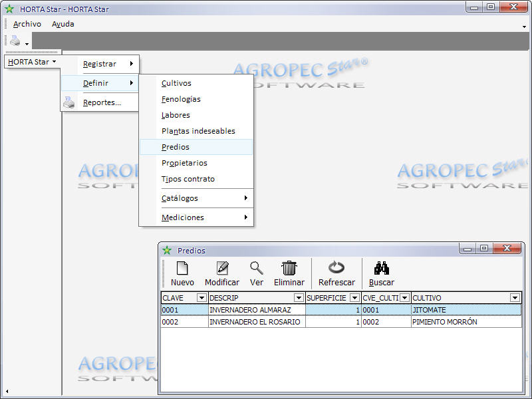
Task: Click the Refrescar circular arrow icon
Action: pyautogui.click(x=336, y=268)
